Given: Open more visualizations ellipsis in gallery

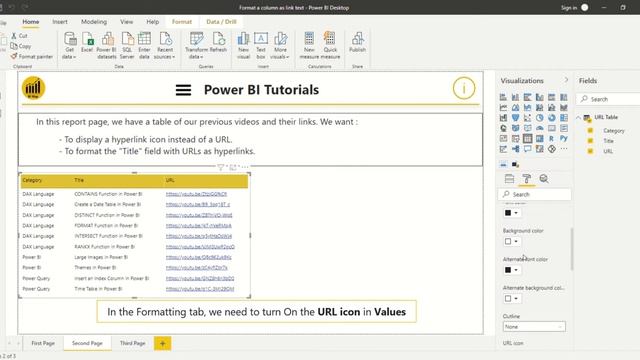Looking at the screenshot, I should click(x=564, y=149).
